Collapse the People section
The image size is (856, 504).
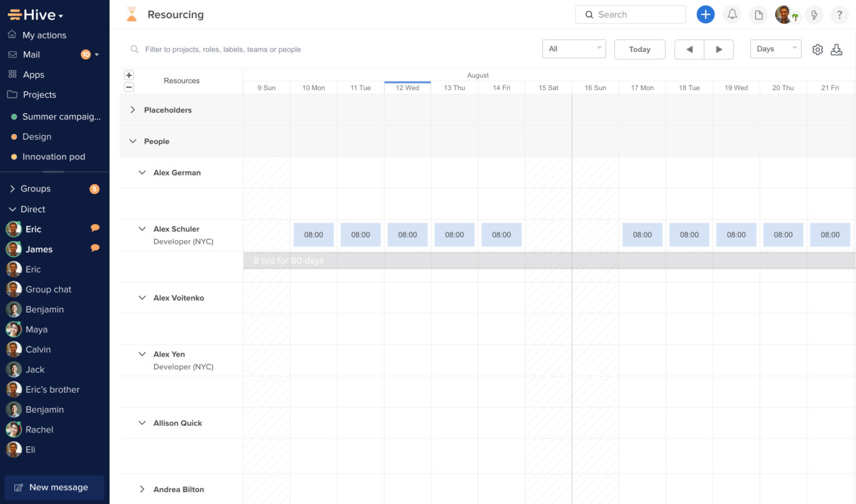[133, 141]
